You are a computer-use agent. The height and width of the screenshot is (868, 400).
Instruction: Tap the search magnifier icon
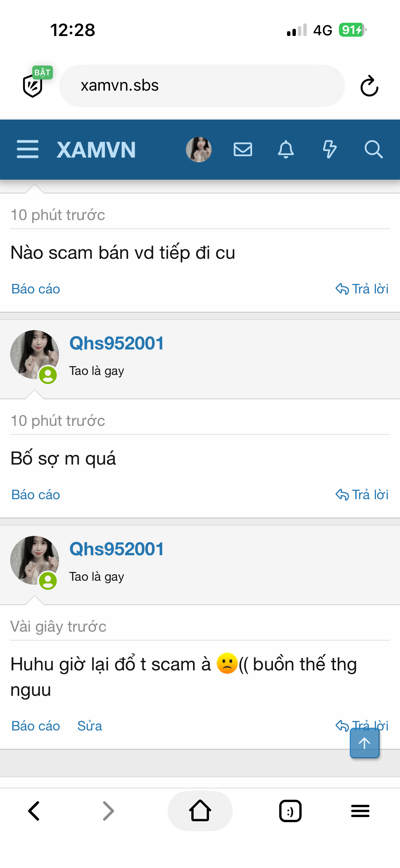374,149
